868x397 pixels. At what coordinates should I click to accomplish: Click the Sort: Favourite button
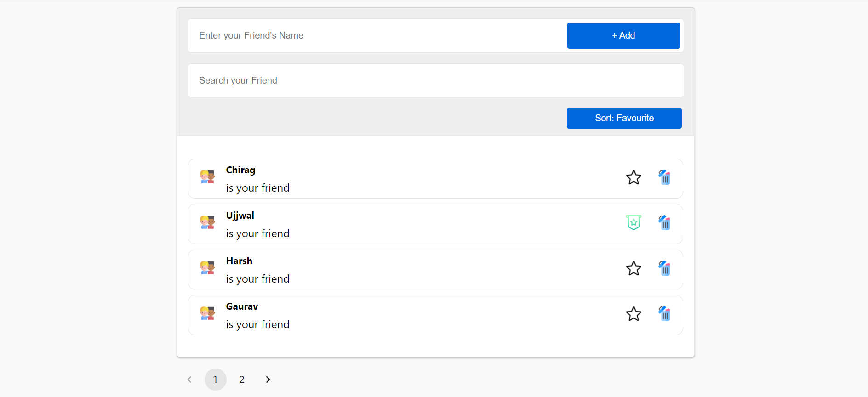tap(624, 118)
